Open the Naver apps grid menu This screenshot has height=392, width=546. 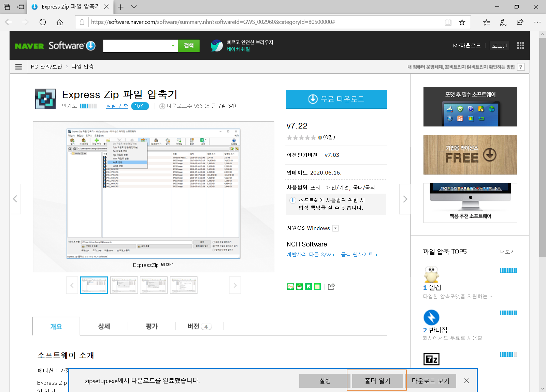tap(520, 46)
